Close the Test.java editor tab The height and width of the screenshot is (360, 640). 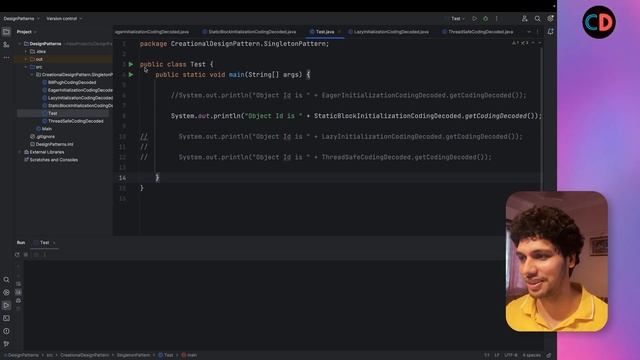coord(339,32)
